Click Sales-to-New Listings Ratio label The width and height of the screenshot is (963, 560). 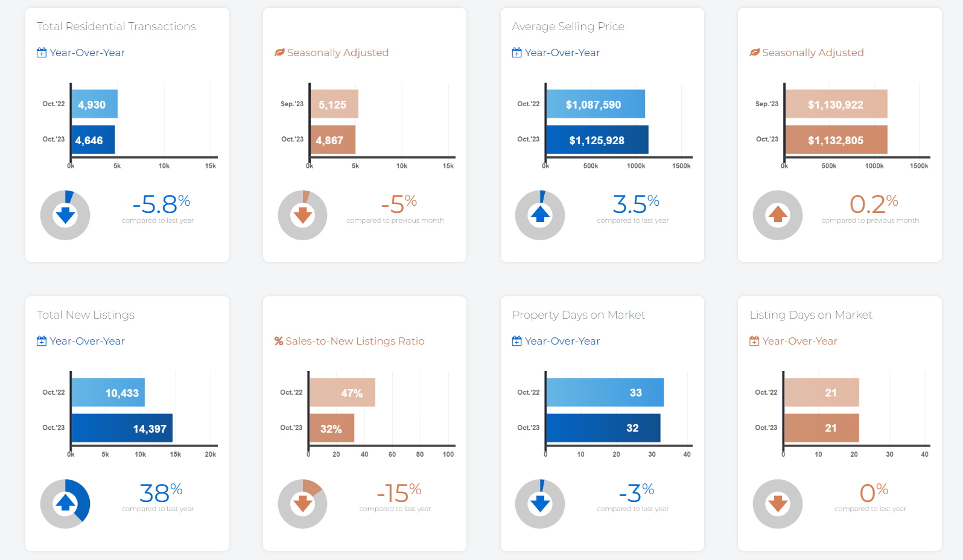[355, 341]
